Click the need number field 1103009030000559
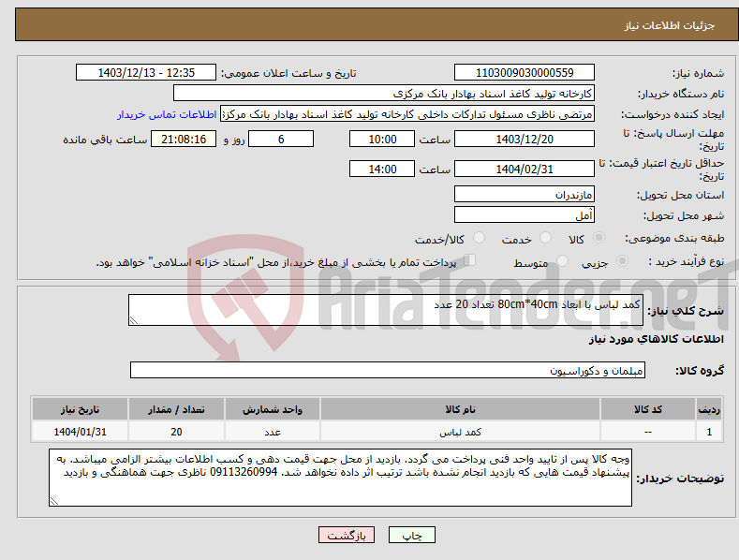739x560 pixels. (x=525, y=73)
